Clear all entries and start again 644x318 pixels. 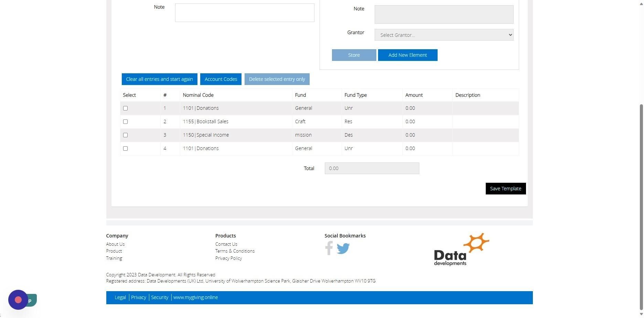click(160, 79)
